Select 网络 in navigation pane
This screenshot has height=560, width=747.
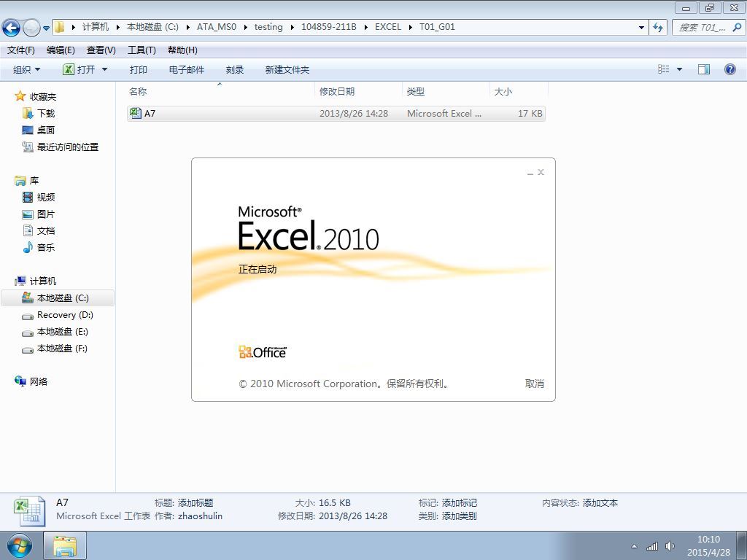tap(39, 381)
